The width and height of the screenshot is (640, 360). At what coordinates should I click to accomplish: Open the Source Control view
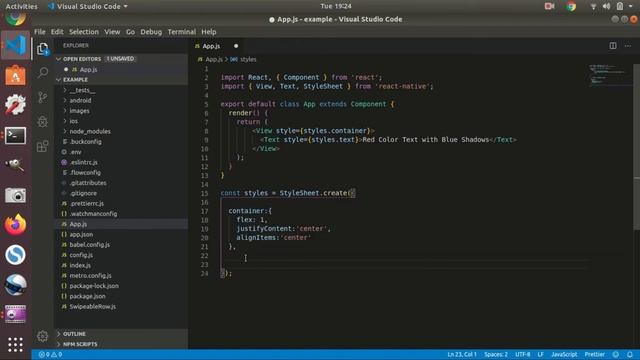tap(43, 97)
